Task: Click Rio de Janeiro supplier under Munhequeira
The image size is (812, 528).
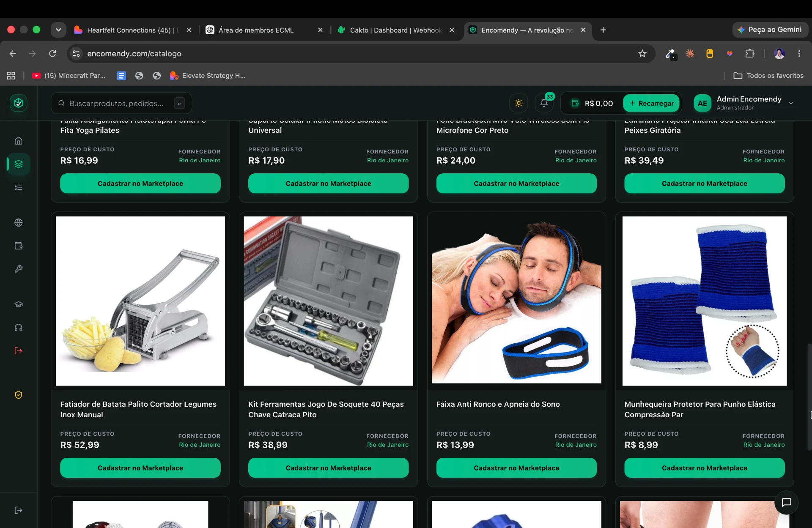Action: [764, 445]
